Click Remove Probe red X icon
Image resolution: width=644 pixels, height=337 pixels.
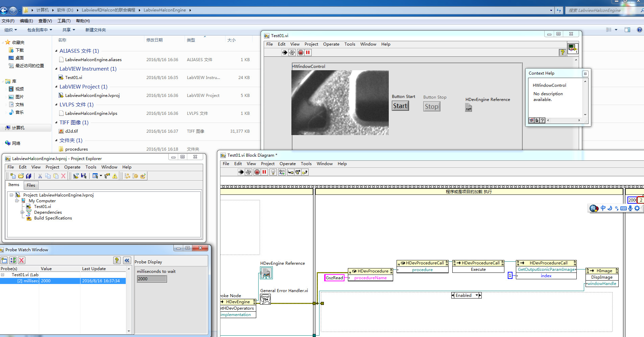(22, 260)
